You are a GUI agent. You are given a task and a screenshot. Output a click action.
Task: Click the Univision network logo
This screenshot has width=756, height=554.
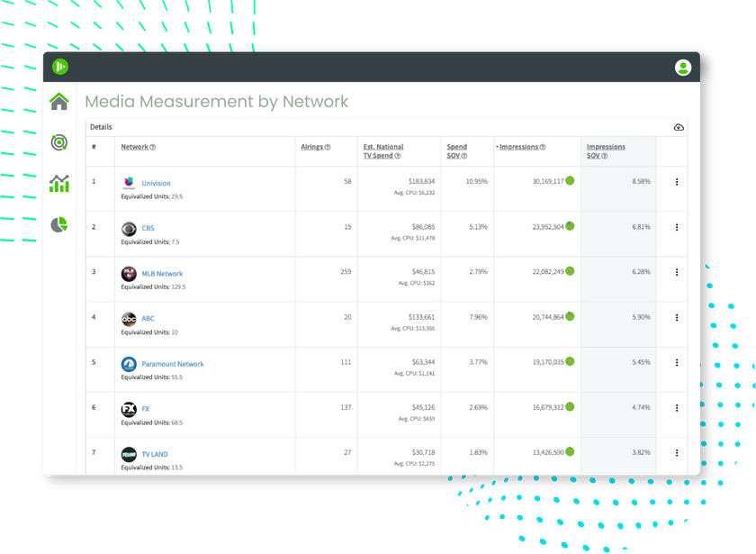coord(129,183)
